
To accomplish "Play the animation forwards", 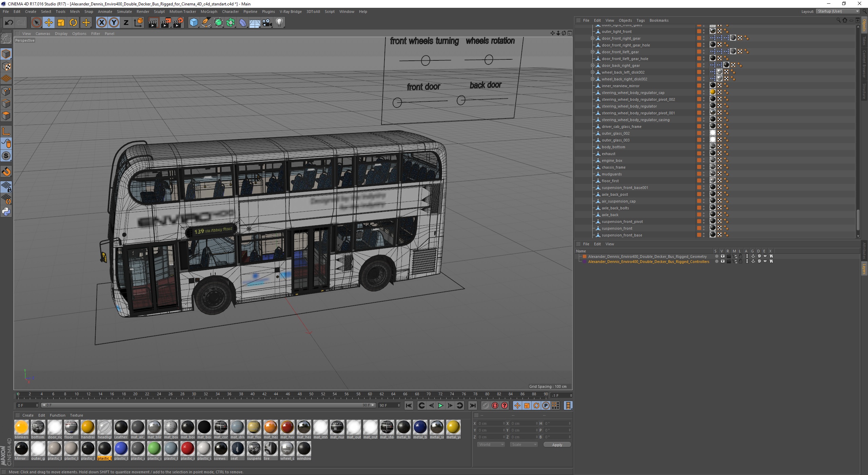I will 440,405.
